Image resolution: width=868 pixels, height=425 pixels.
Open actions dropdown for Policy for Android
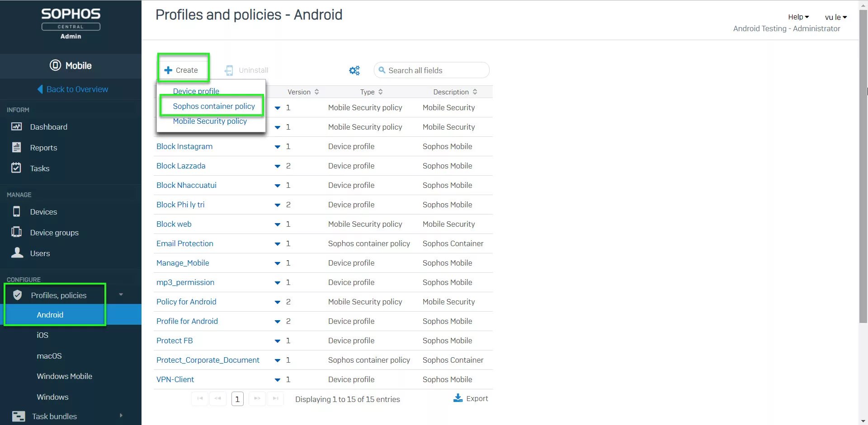[x=278, y=302]
